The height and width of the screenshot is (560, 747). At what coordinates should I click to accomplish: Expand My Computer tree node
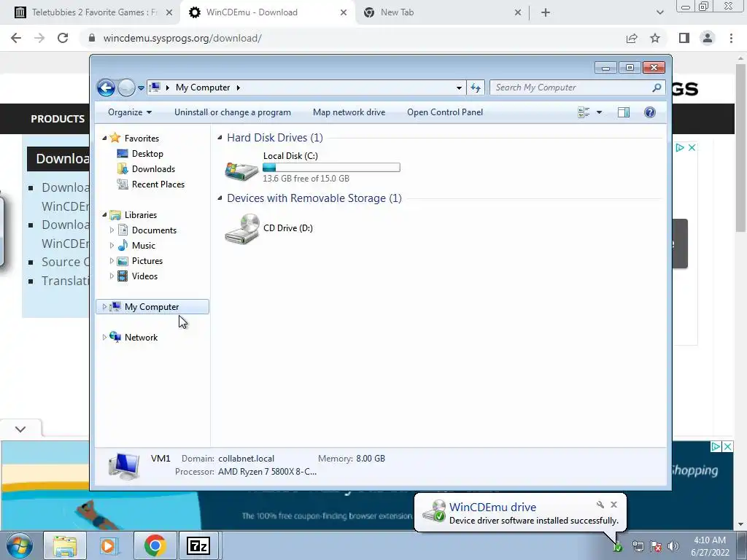point(104,307)
